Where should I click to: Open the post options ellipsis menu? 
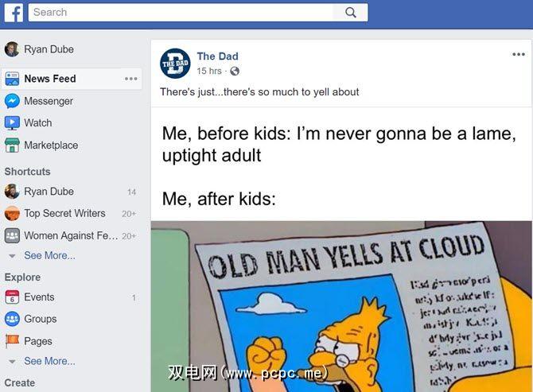519,54
